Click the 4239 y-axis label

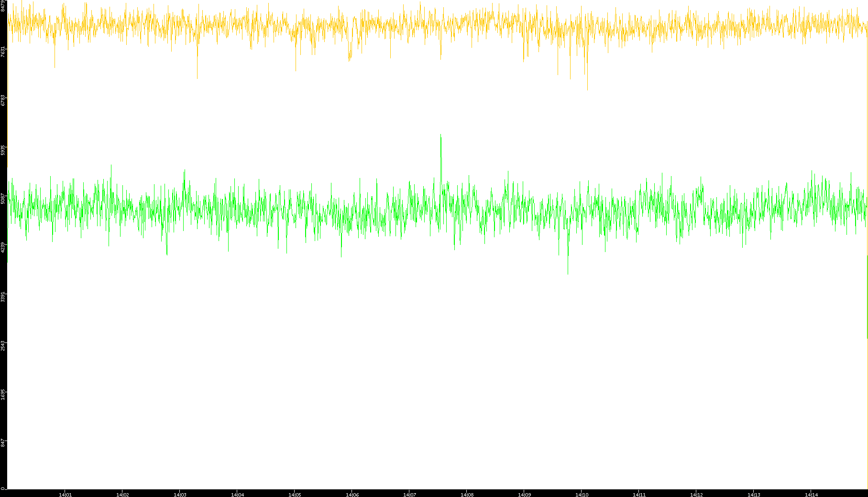tap(3, 248)
